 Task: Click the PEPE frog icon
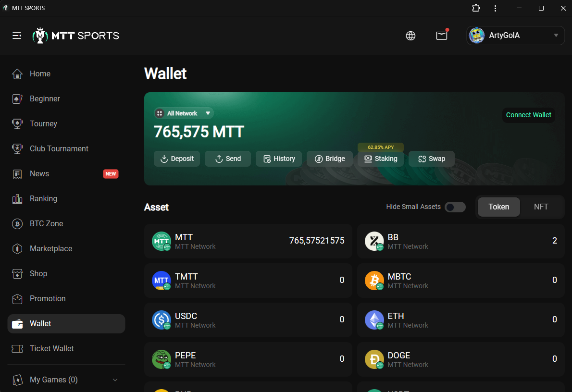[x=161, y=359]
